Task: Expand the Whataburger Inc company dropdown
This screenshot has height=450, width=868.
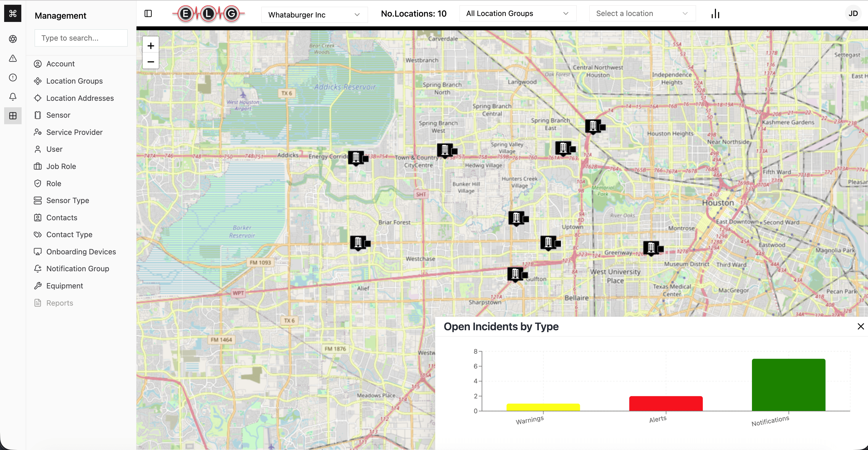Action: point(314,15)
